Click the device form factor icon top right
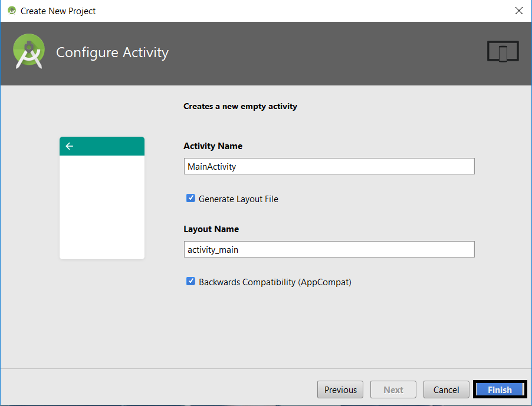Image resolution: width=532 pixels, height=406 pixels. coord(503,51)
